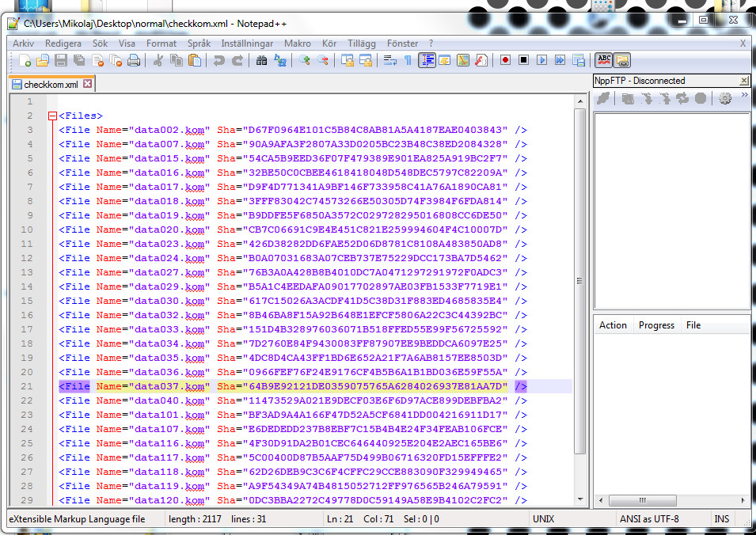Open the Tillägg menu
Viewport: 756px width, 535px height.
(x=362, y=44)
